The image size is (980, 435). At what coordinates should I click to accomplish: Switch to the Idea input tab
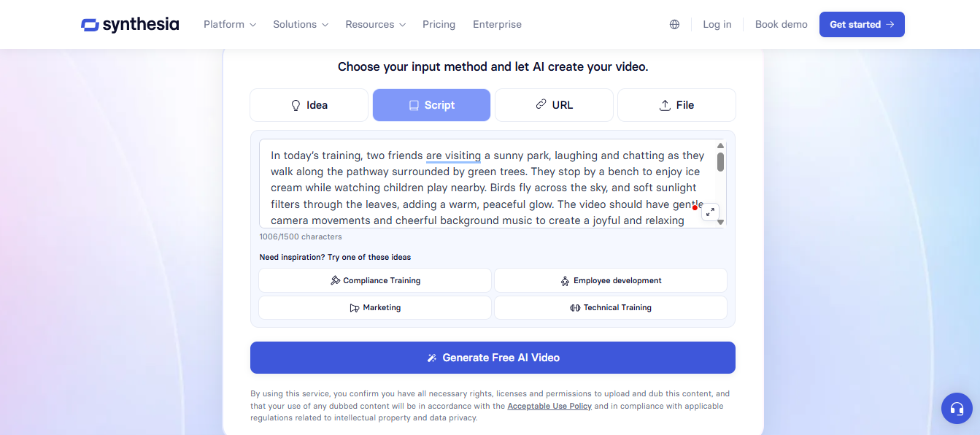click(309, 105)
